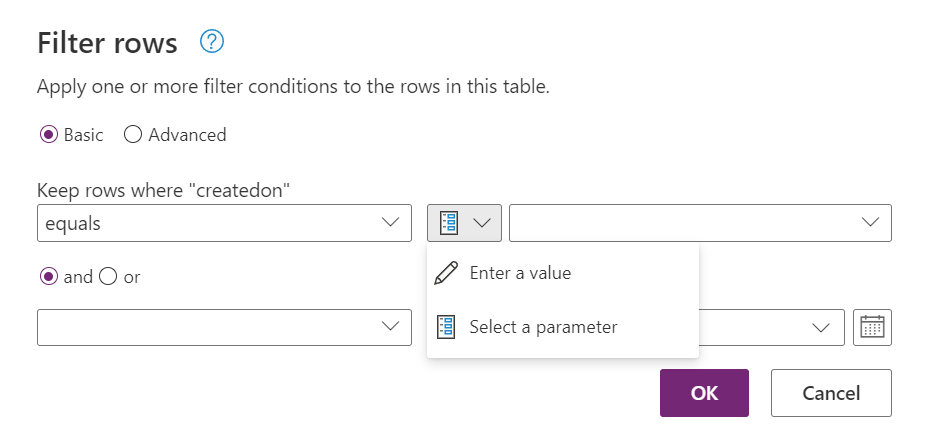928x445 pixels.
Task: Click the pencil icon for Enter a value
Action: pos(446,273)
